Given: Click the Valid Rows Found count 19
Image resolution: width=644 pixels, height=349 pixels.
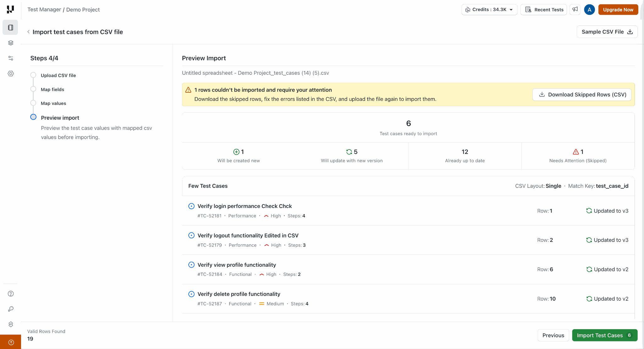Looking at the screenshot, I should pyautogui.click(x=30, y=339).
